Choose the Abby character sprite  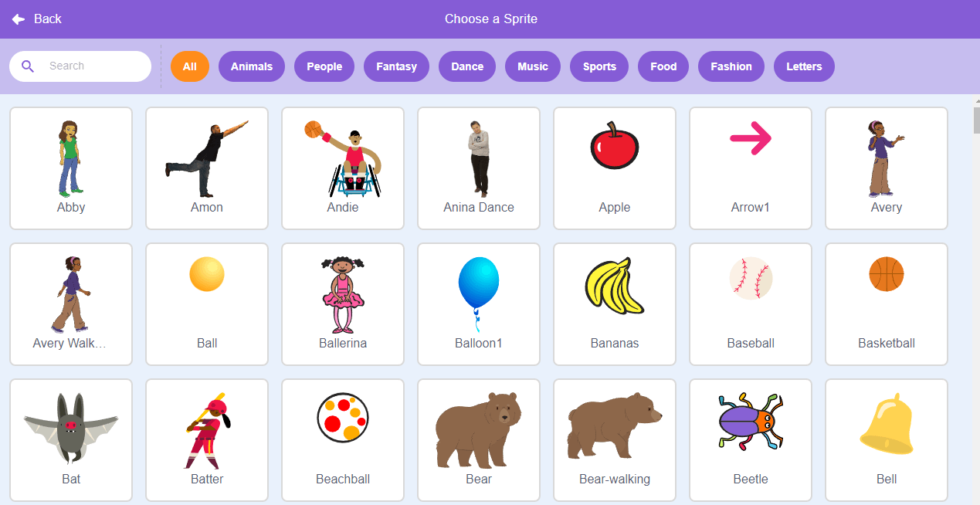click(x=71, y=168)
